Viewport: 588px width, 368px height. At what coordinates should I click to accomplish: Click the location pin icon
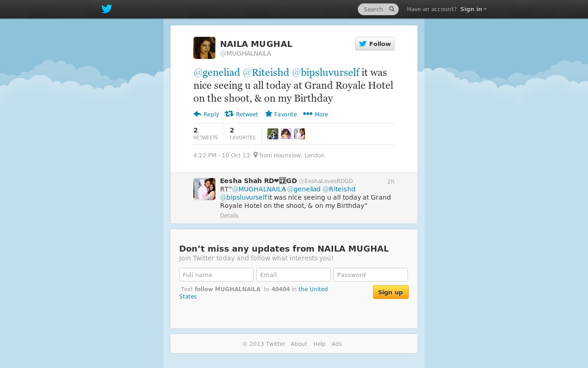[x=255, y=155]
